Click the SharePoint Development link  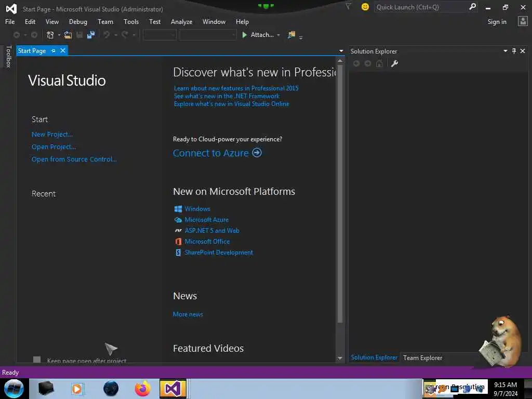pyautogui.click(x=219, y=252)
